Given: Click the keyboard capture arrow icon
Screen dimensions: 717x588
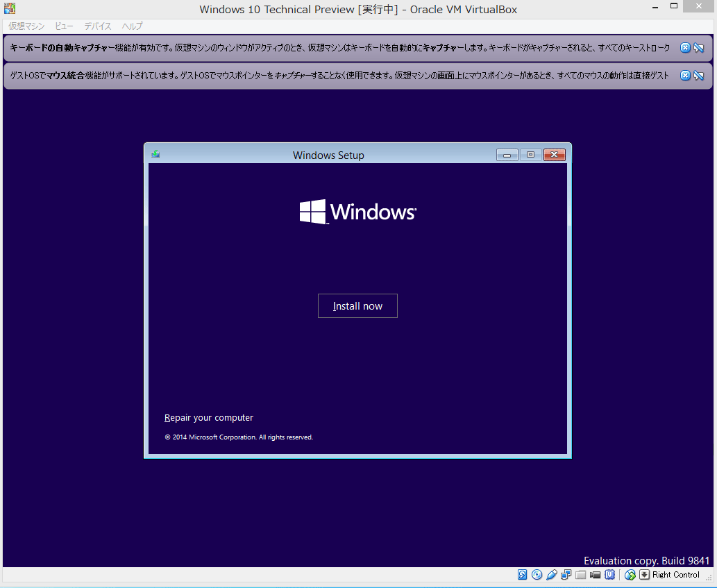Looking at the screenshot, I should point(644,575).
